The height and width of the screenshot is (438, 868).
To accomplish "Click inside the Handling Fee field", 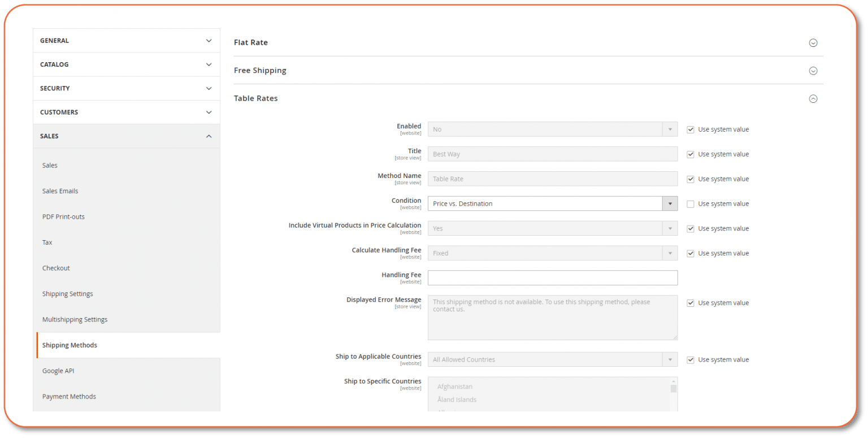I will [x=552, y=277].
